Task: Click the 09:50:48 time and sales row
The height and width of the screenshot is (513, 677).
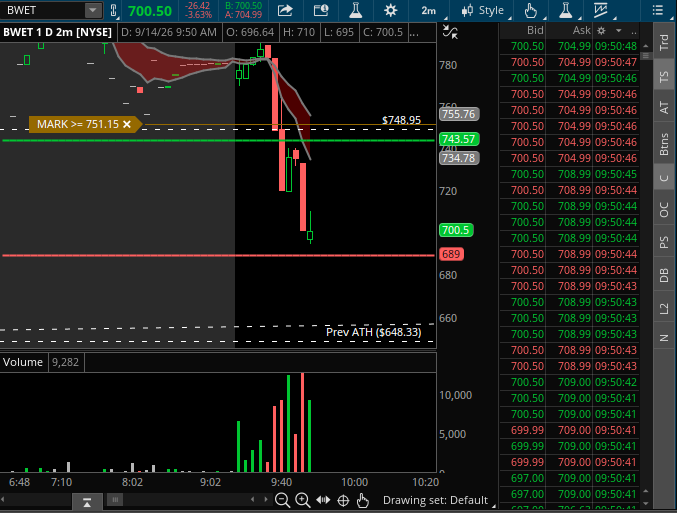Action: 569,46
